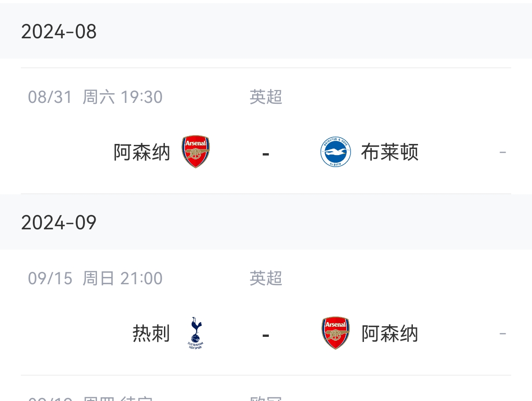Tap the right-edge dash on Brighton row
The width and height of the screenshot is (532, 401).
click(x=503, y=153)
